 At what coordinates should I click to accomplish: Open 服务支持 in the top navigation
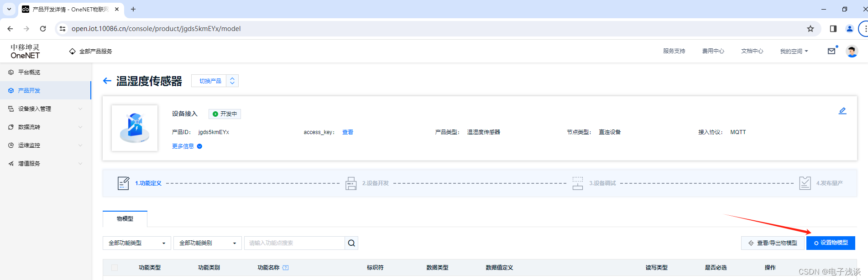click(674, 51)
